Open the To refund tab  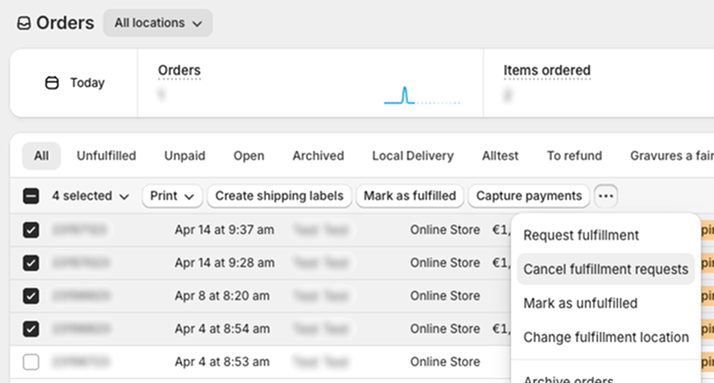574,156
